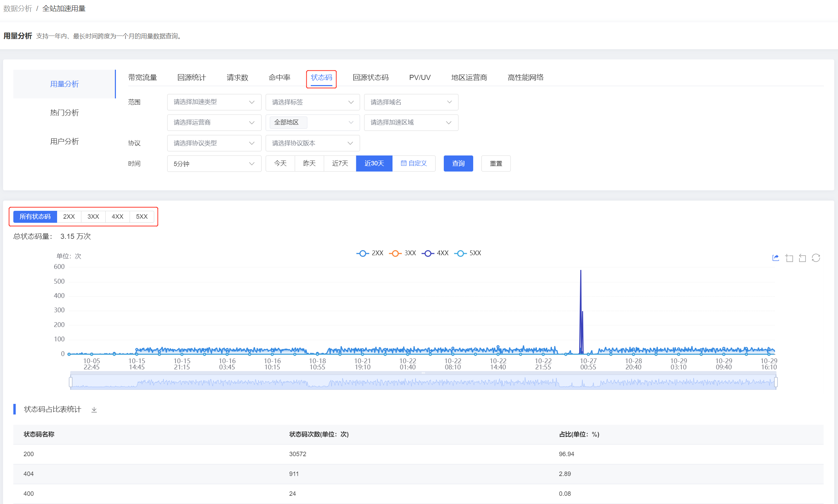Choose the 近7天 time range

coord(340,163)
